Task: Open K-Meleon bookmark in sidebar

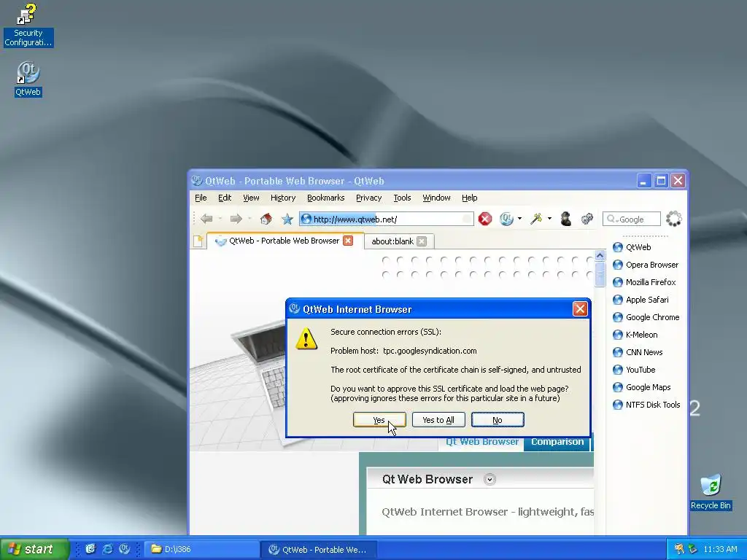Action: tap(635, 335)
